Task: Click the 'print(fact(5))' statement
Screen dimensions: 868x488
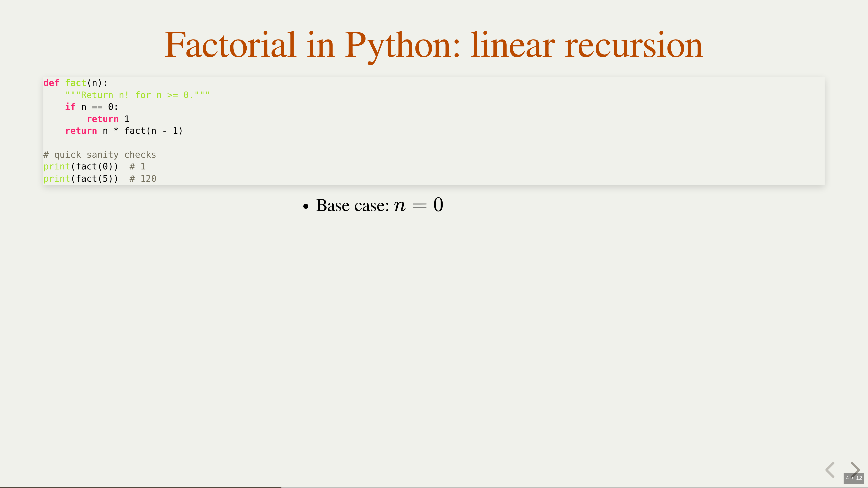Action: coord(81,178)
